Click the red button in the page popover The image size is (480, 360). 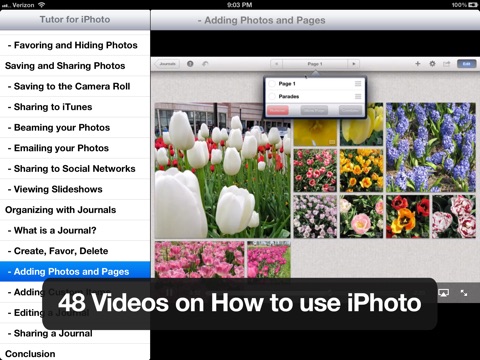coord(278,110)
